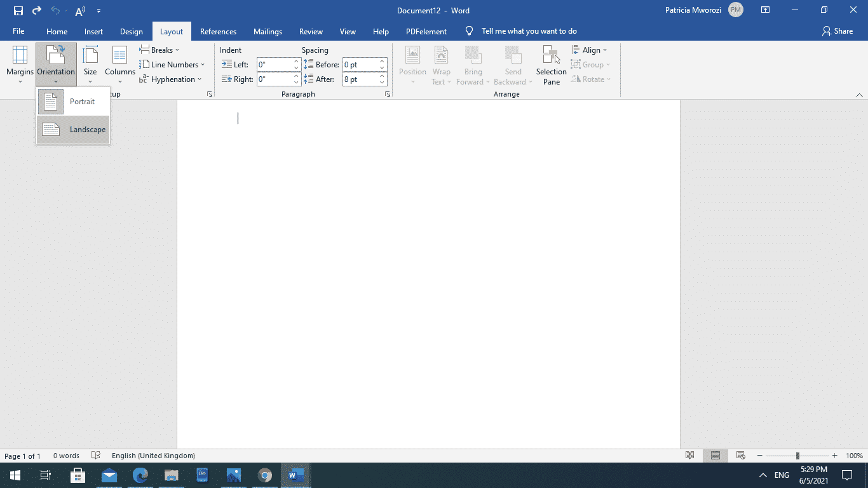868x488 pixels.
Task: Open the Margins dropdown
Action: coord(20,65)
